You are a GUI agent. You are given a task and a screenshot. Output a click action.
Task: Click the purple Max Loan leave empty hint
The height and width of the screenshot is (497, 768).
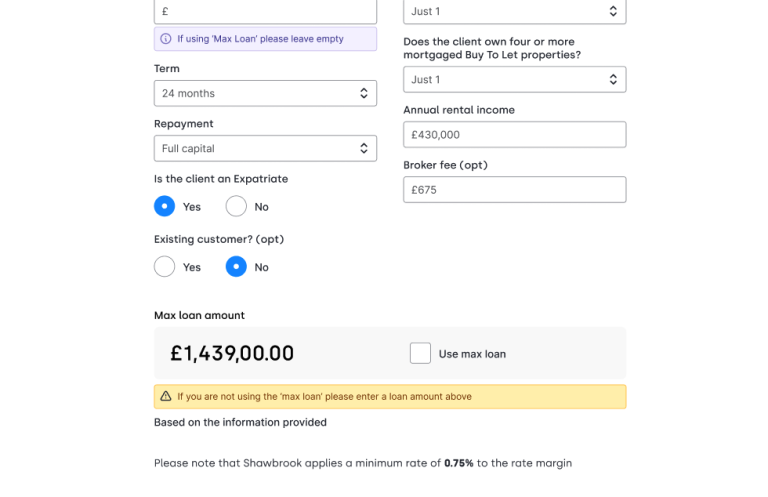[x=265, y=39]
